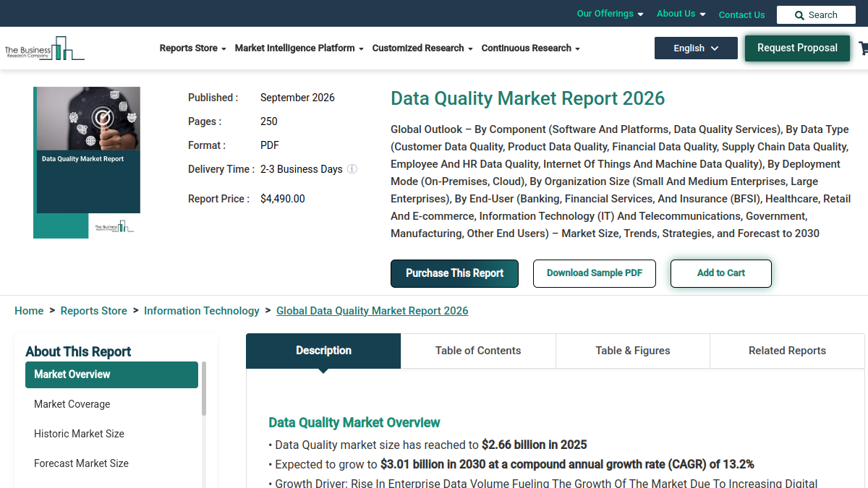
Task: Click the $2.66 billion in 2025 text
Action: [x=535, y=445]
